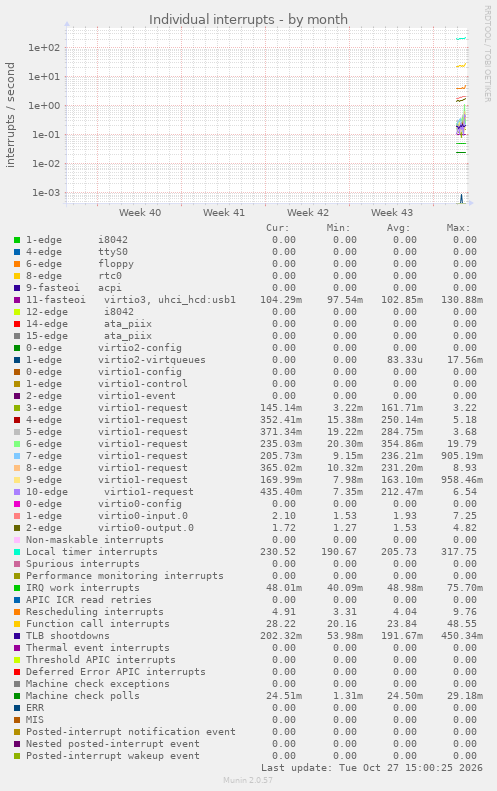Click the Munin 2.0.57 footer text
The width and height of the screenshot is (497, 791).
pos(248,780)
